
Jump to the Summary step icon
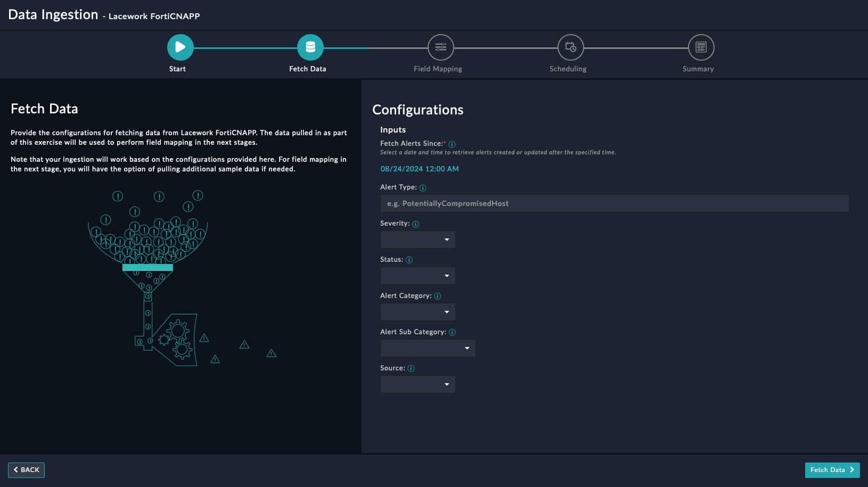(x=701, y=47)
